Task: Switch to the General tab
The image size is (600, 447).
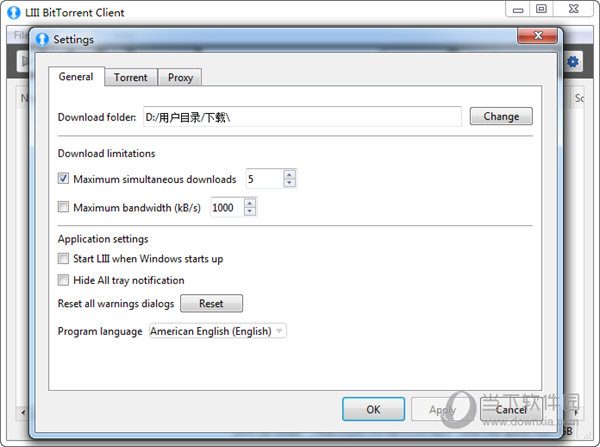Action: (76, 77)
